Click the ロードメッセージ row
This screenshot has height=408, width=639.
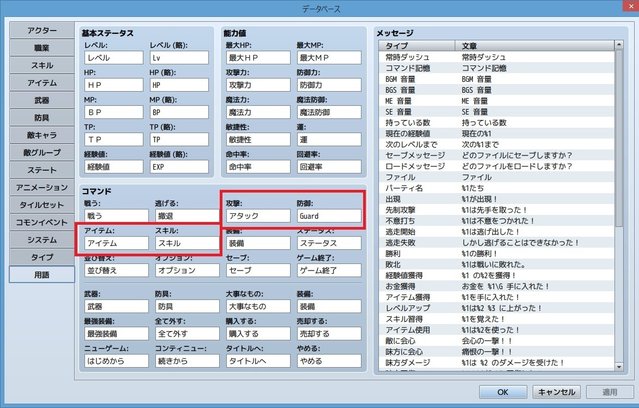coord(496,166)
